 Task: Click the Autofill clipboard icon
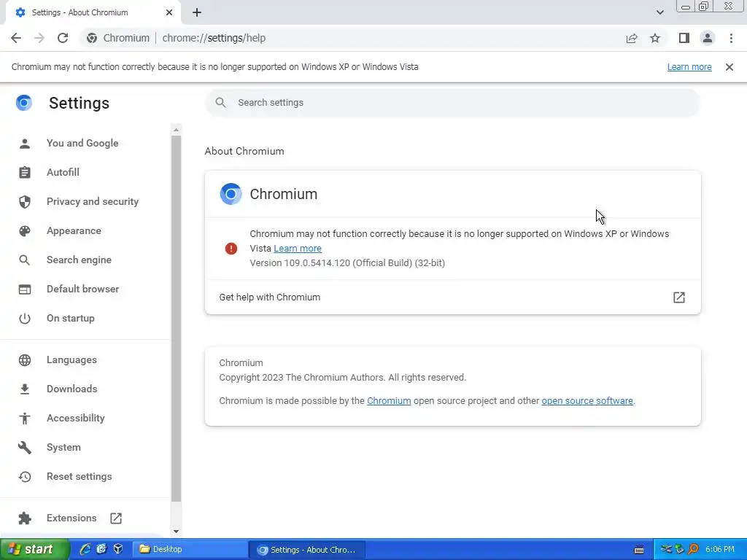click(25, 172)
